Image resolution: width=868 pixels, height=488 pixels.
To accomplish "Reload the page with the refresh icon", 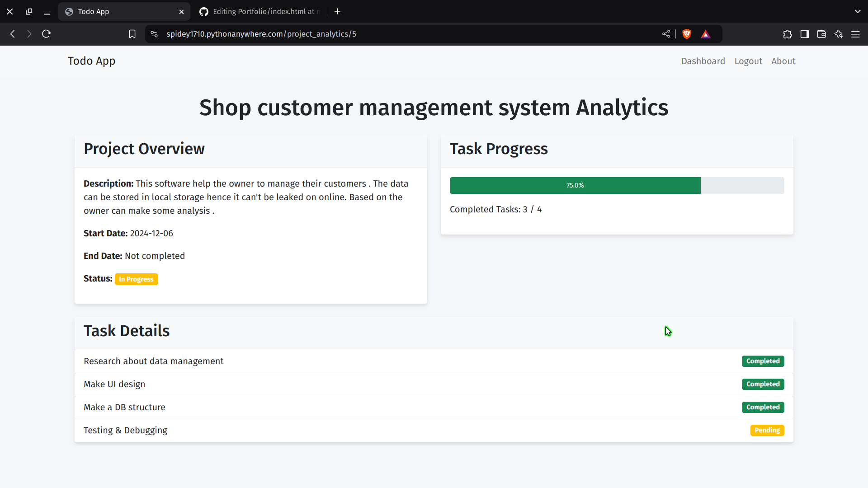I will (46, 34).
